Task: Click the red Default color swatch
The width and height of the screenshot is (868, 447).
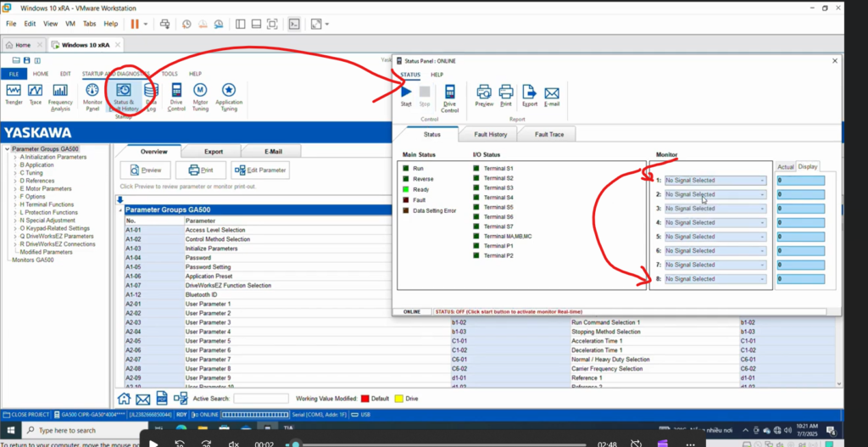Action: tap(364, 398)
